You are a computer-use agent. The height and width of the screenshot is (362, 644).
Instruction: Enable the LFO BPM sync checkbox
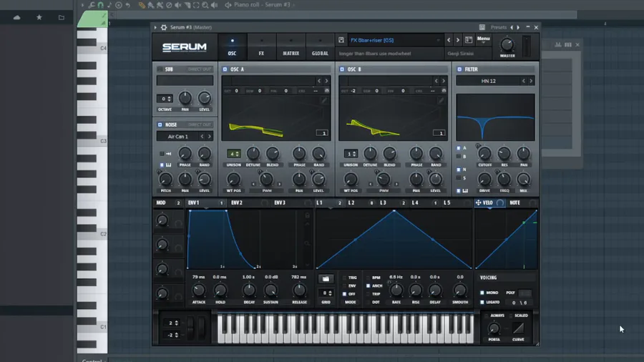point(368,278)
